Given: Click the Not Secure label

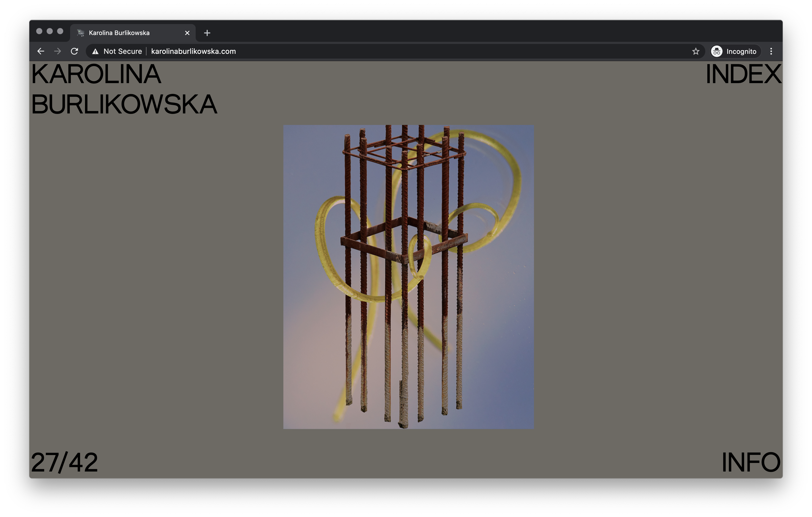Looking at the screenshot, I should click(x=122, y=51).
